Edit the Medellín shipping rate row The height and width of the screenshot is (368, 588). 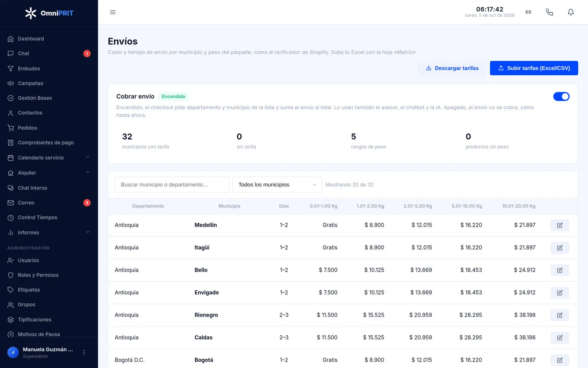point(559,225)
